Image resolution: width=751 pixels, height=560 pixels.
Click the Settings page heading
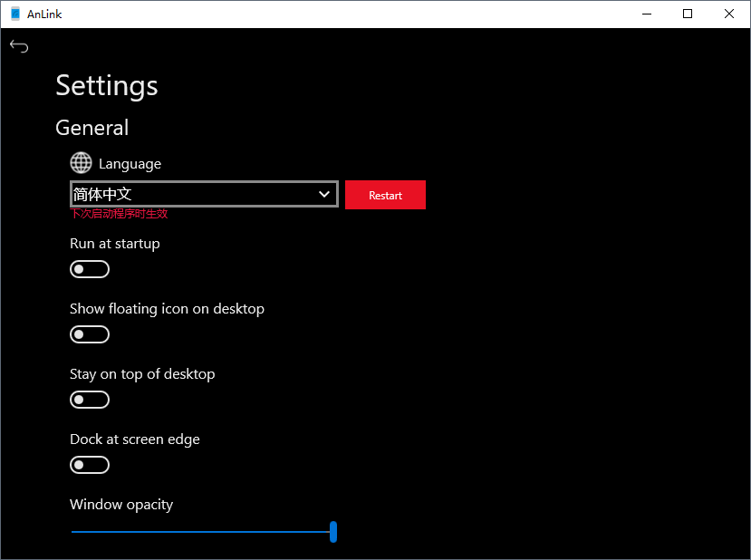click(107, 85)
